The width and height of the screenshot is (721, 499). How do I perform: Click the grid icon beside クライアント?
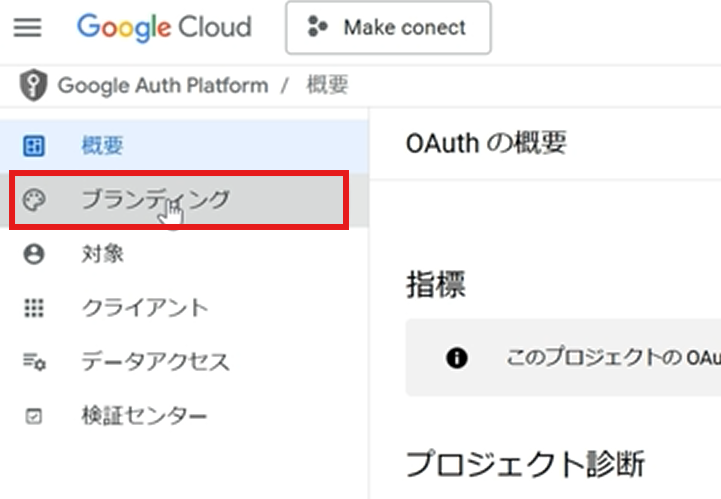[x=34, y=308]
